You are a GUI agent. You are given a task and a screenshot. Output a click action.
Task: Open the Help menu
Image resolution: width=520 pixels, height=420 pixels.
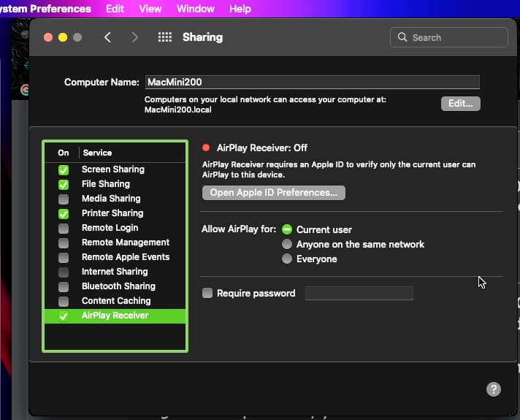click(x=240, y=9)
